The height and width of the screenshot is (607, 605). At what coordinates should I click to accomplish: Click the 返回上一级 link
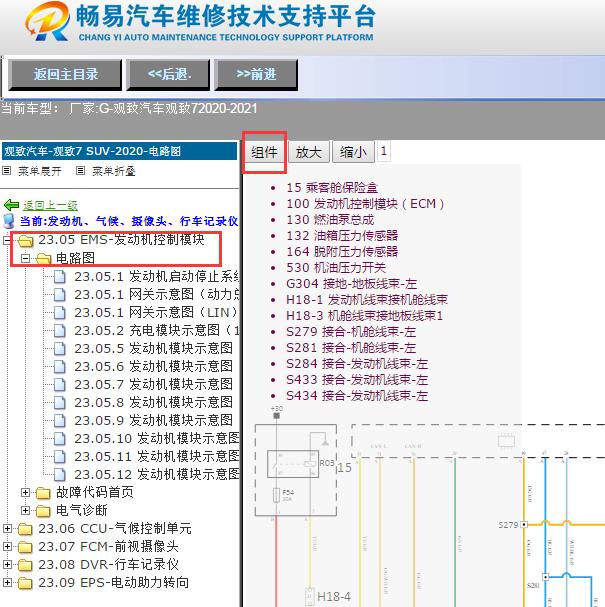[x=50, y=205]
